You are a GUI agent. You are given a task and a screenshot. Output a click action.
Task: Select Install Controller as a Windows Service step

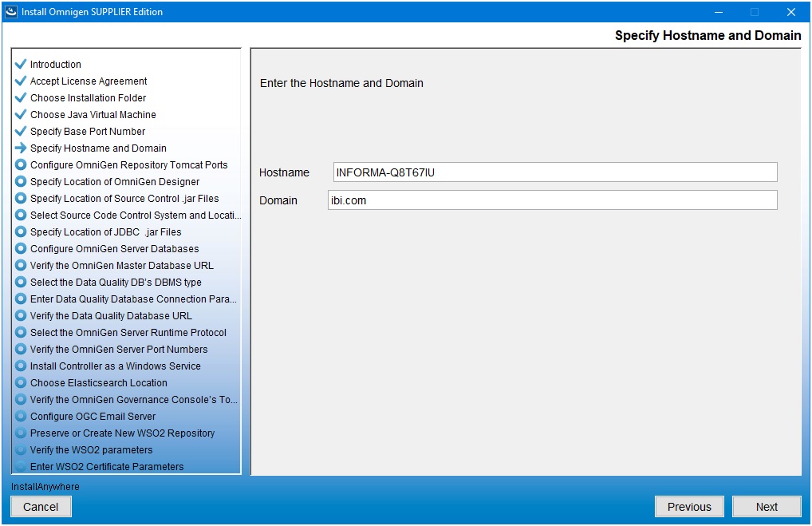coord(116,366)
